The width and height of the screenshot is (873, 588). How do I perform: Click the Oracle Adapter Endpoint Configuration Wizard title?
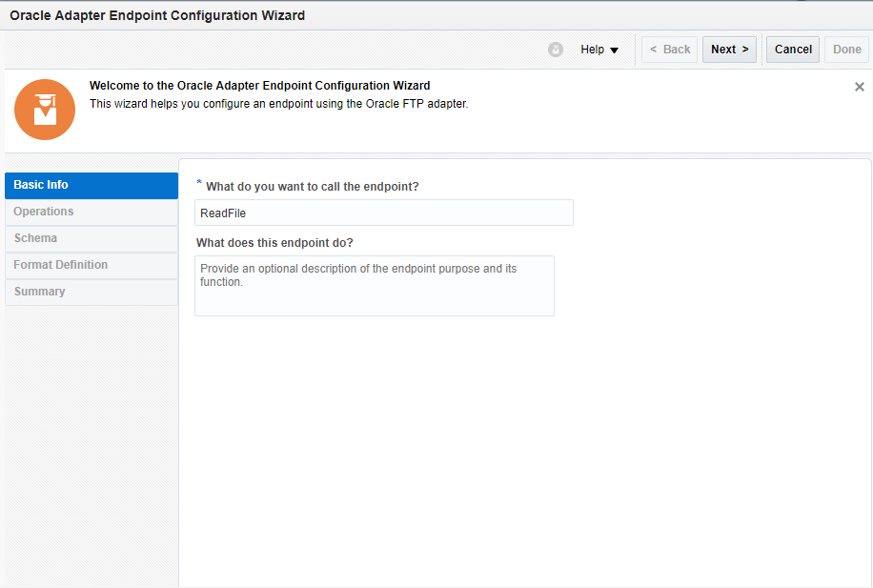tap(157, 16)
